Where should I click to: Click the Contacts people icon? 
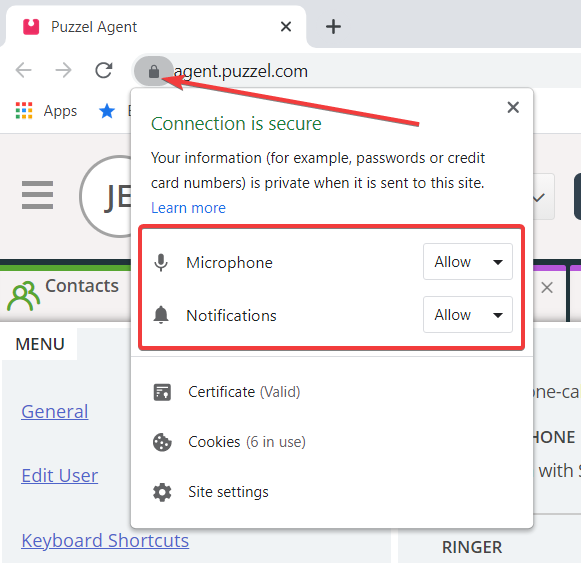tap(23, 296)
